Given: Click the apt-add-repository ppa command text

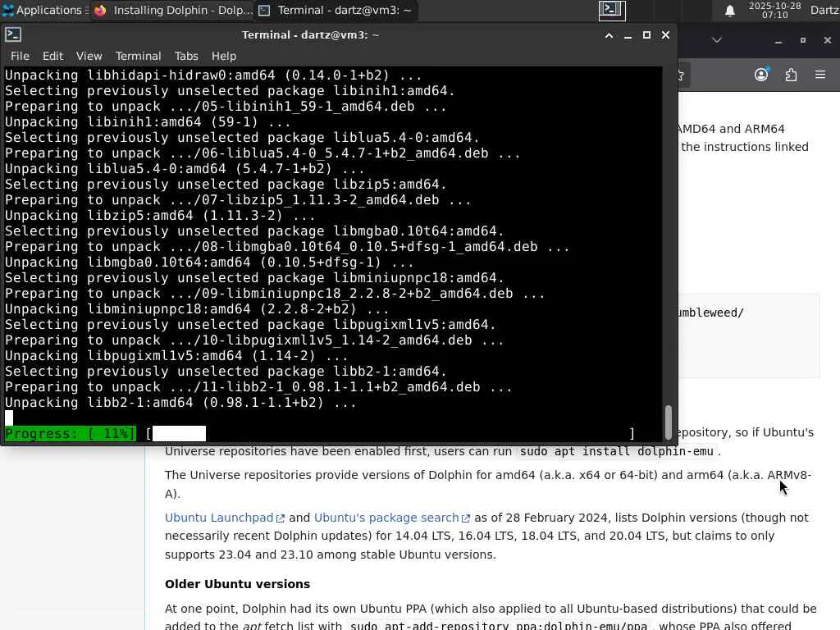Looking at the screenshot, I should [499, 625].
